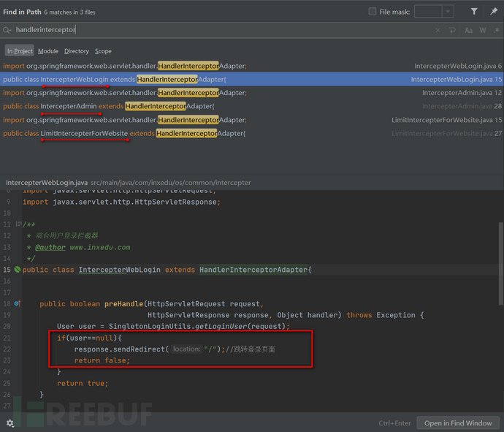This screenshot has height=432, width=504.
Task: Select the IntercepterAdmin class result row
Action: point(219,106)
